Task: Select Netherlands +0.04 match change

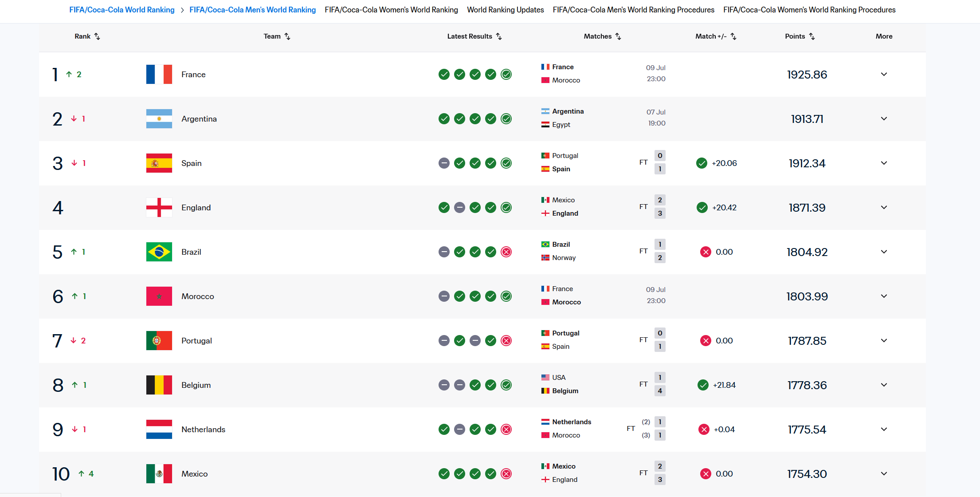Action: [724, 430]
